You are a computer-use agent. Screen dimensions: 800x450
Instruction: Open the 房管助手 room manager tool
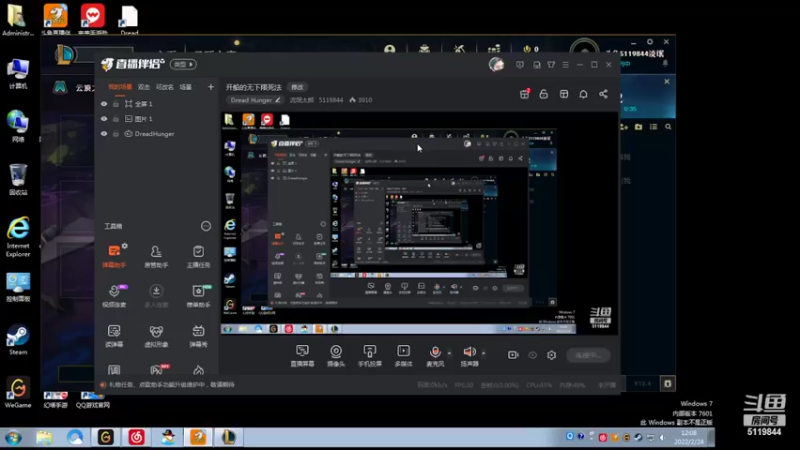coord(156,256)
